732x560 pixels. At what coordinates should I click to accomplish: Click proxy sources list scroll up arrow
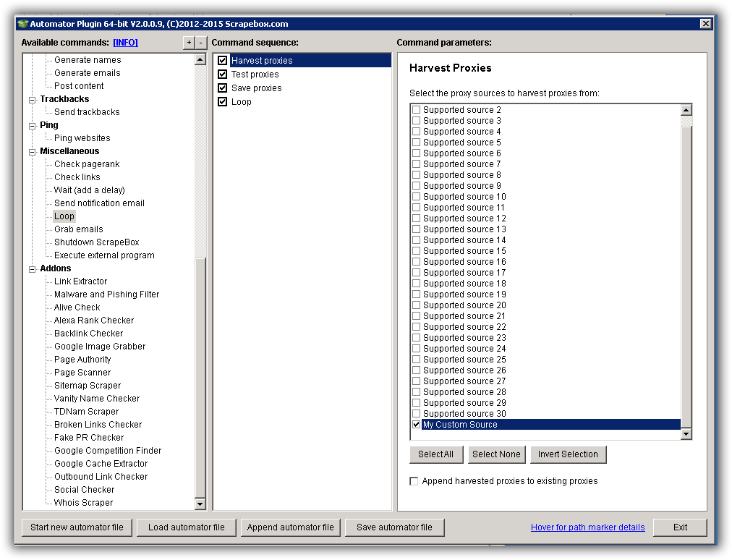point(686,110)
